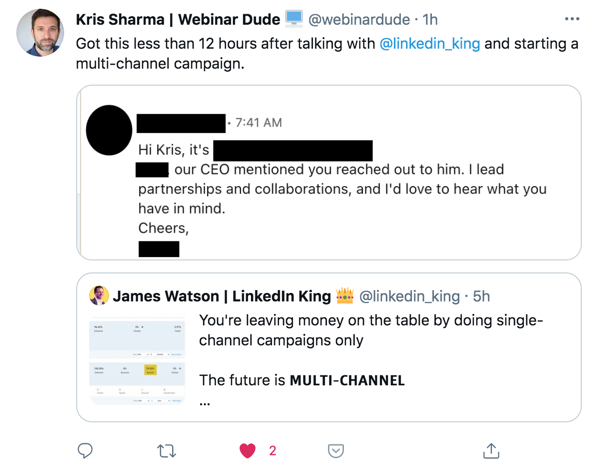Screen dimensions: 593x475
Task: Open Kris Sharma's profile picture
Action: coord(40,33)
